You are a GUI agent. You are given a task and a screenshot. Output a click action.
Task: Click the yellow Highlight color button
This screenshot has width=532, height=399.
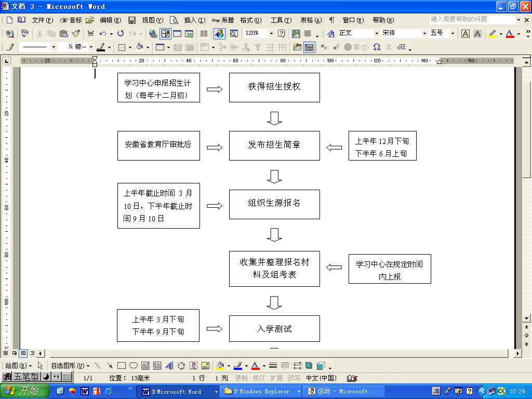point(492,33)
